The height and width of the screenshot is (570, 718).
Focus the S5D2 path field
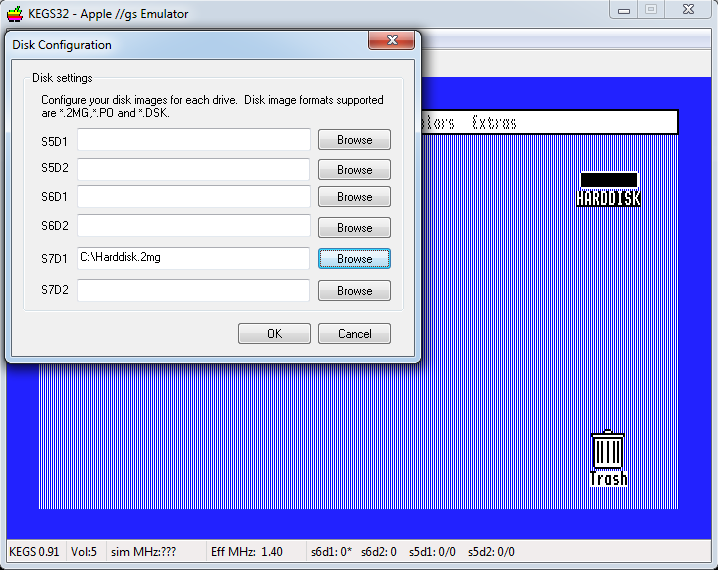click(x=194, y=169)
